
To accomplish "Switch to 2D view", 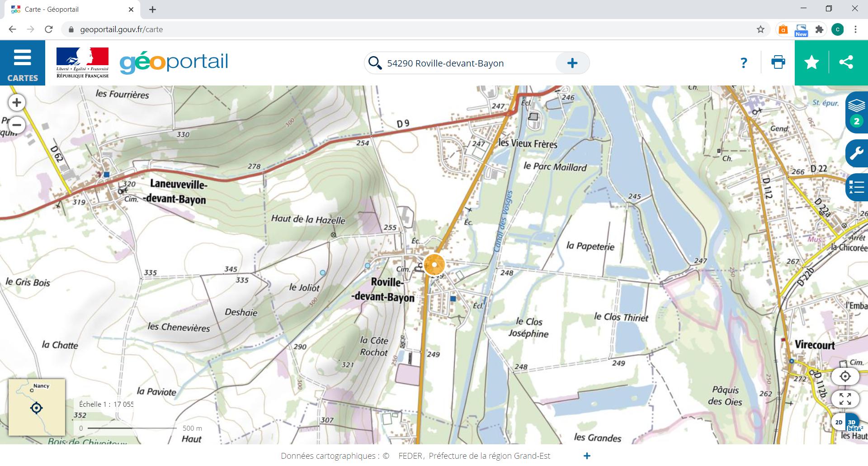I will click(x=839, y=422).
